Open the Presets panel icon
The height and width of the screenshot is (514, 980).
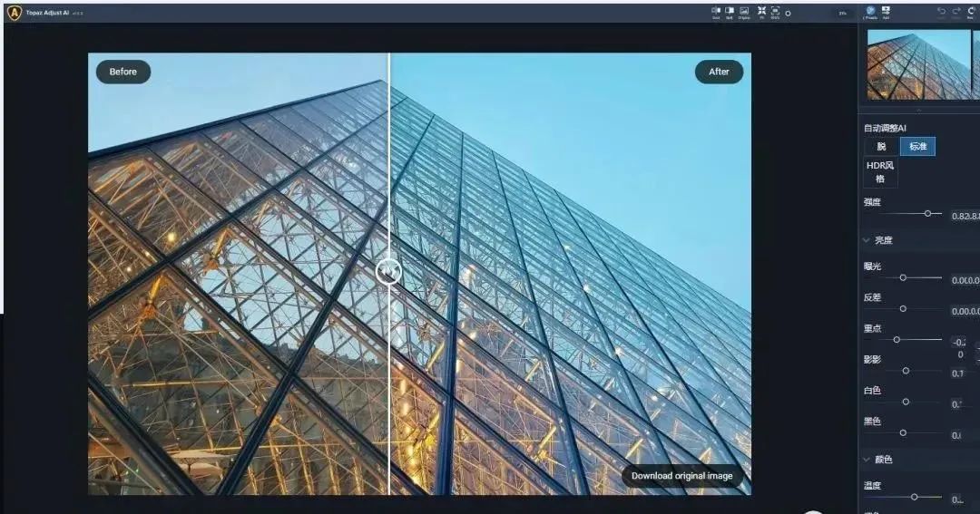pos(870,12)
